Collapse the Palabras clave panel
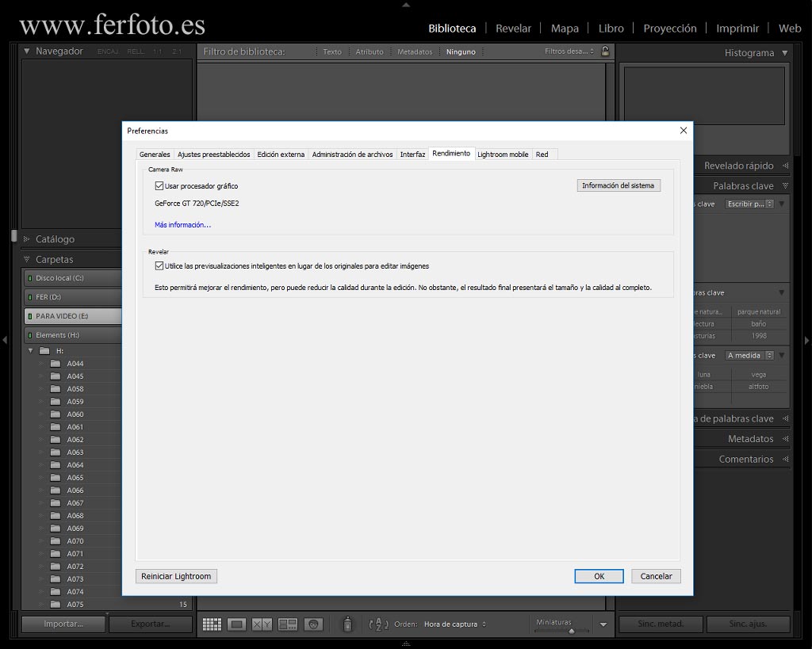The height and width of the screenshot is (649, 812). pyautogui.click(x=786, y=185)
